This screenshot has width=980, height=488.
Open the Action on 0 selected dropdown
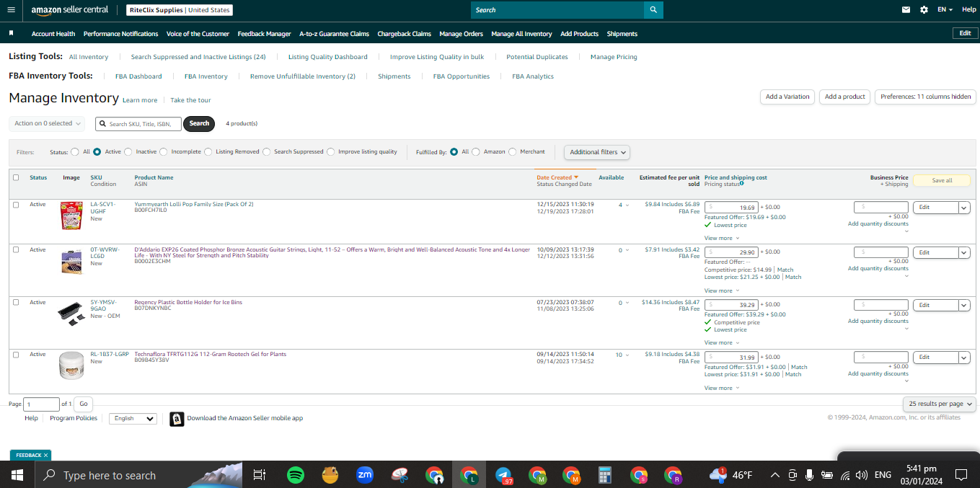[47, 123]
